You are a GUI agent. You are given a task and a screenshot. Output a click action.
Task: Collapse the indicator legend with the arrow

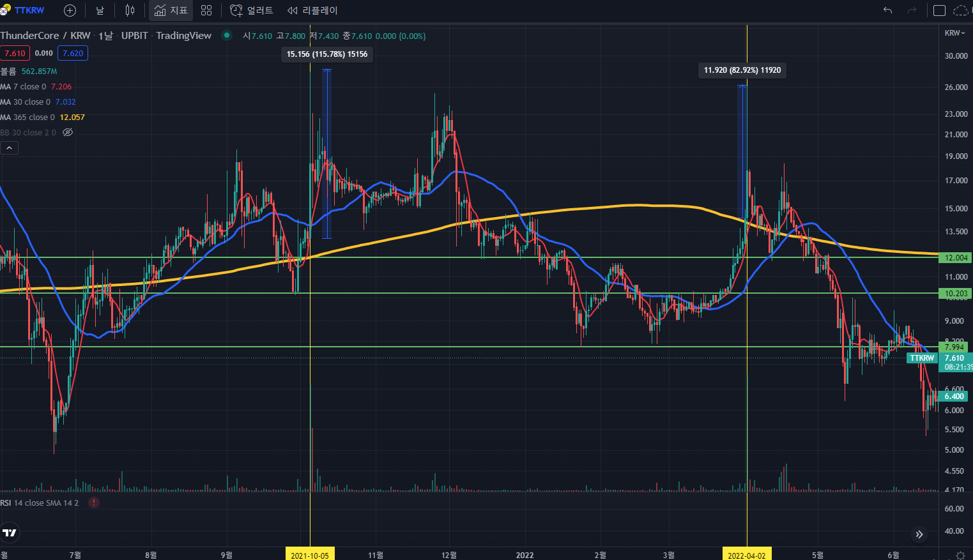[x=10, y=148]
